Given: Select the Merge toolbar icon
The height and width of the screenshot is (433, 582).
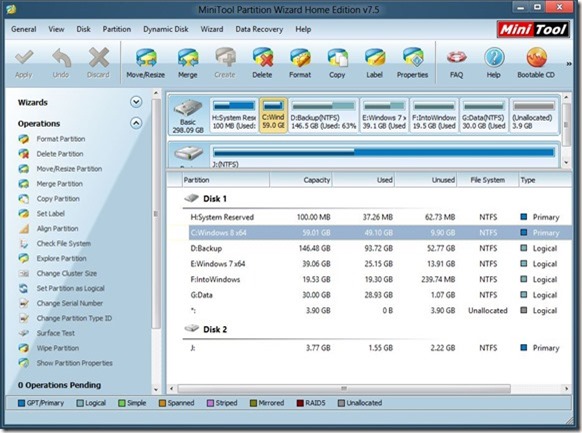Looking at the screenshot, I should 188,58.
